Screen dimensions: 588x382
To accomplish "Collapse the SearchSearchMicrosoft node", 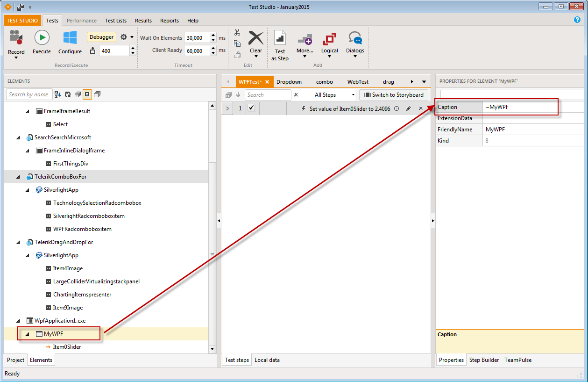I will 18,137.
